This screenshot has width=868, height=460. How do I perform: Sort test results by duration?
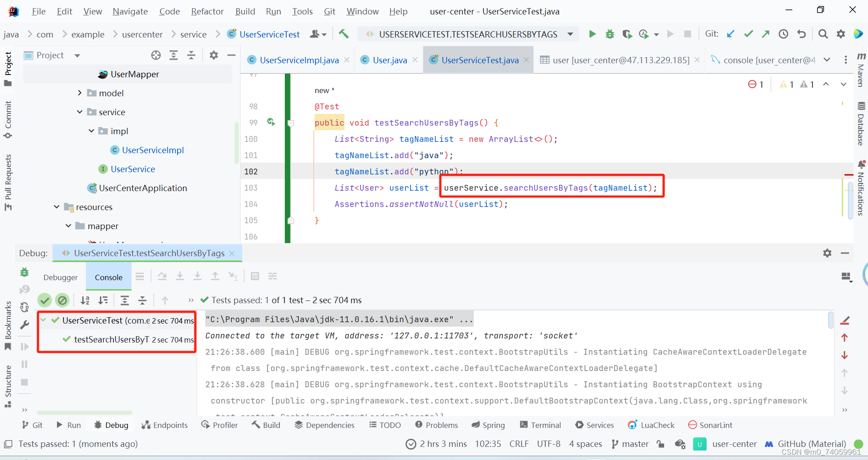(x=103, y=300)
